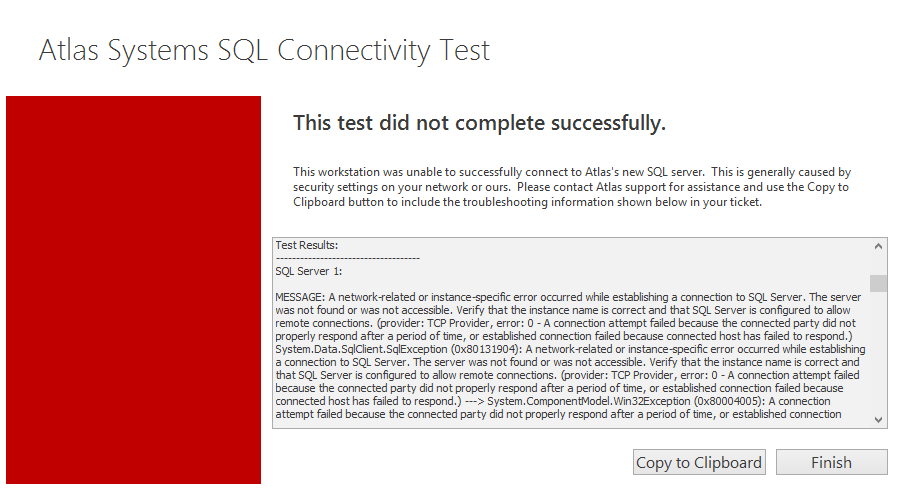Click the explanatory paragraph about contacting Atlas support
Image resolution: width=905 pixels, height=489 pixels.
(571, 187)
